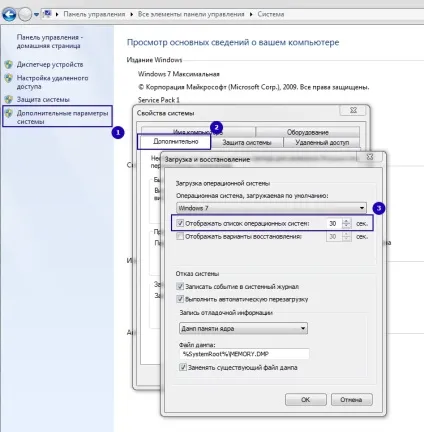Click the dump file field %SystemRoot%\MEMORY.DMP

coord(244,354)
